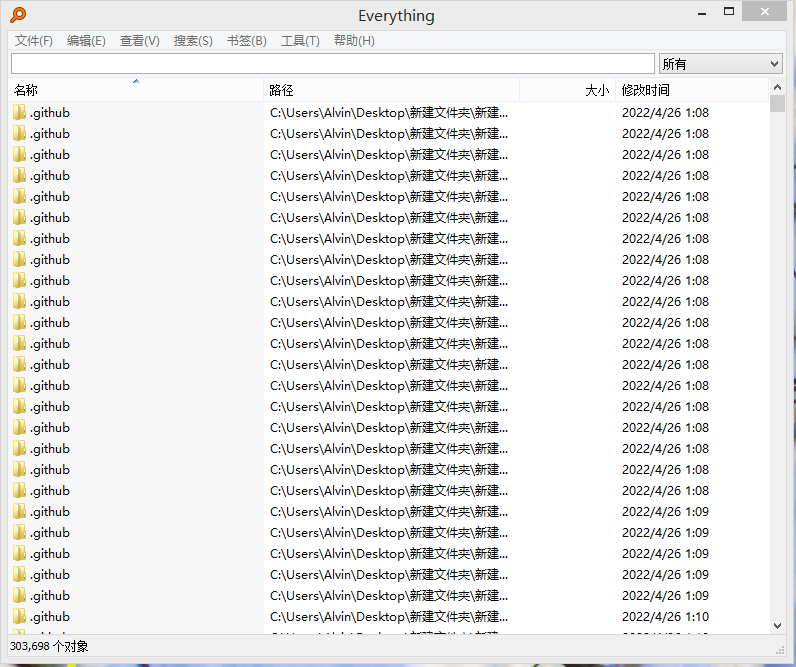Click the 2022/4/26 1:10 modified time cell
This screenshot has height=667, width=796.
666,617
